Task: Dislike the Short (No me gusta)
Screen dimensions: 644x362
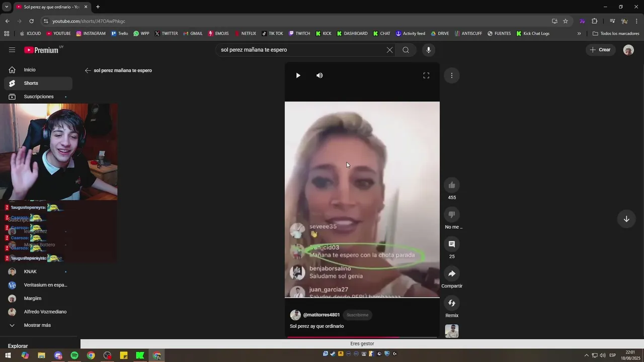Action: (452, 215)
